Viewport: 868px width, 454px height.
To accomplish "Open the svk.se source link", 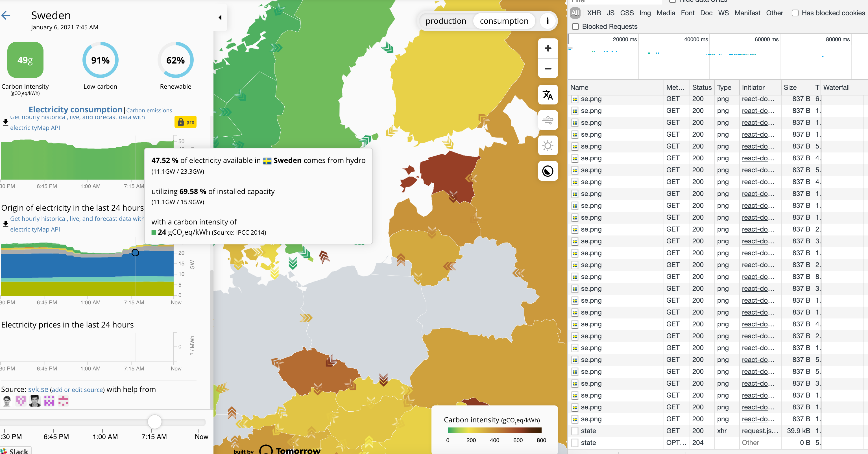I will [38, 389].
